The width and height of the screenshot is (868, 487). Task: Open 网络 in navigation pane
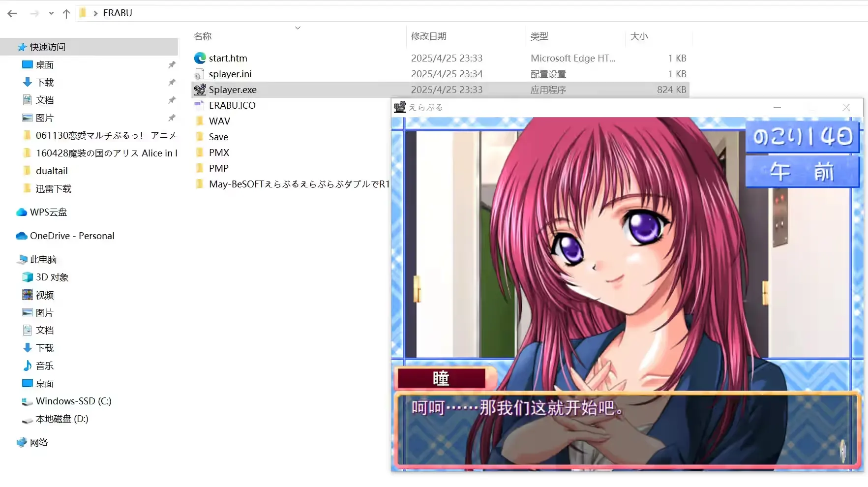39,443
